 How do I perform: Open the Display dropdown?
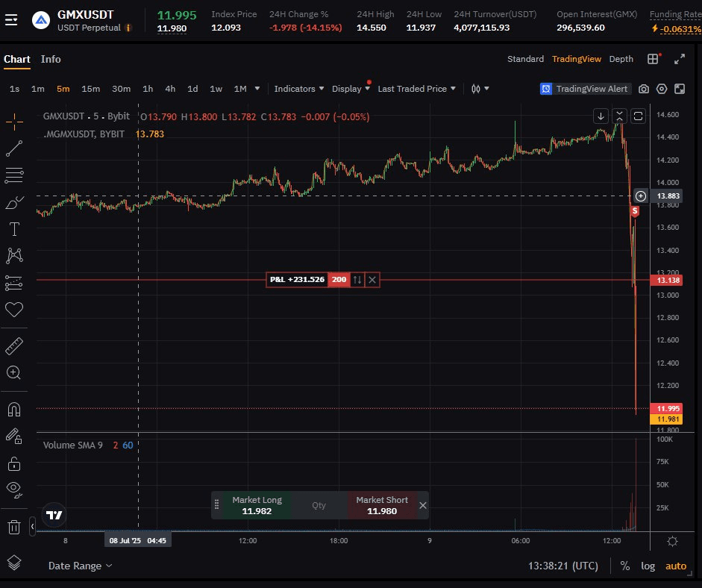click(x=351, y=89)
